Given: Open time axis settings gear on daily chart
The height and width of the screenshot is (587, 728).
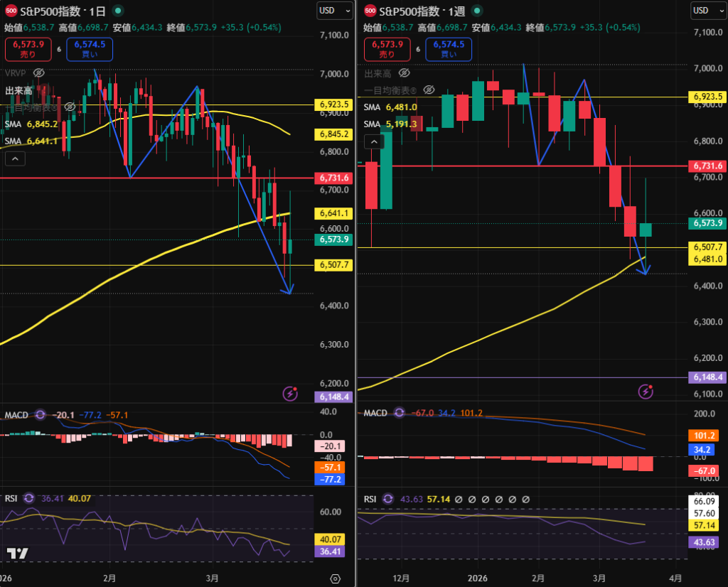Looking at the screenshot, I should point(336,578).
